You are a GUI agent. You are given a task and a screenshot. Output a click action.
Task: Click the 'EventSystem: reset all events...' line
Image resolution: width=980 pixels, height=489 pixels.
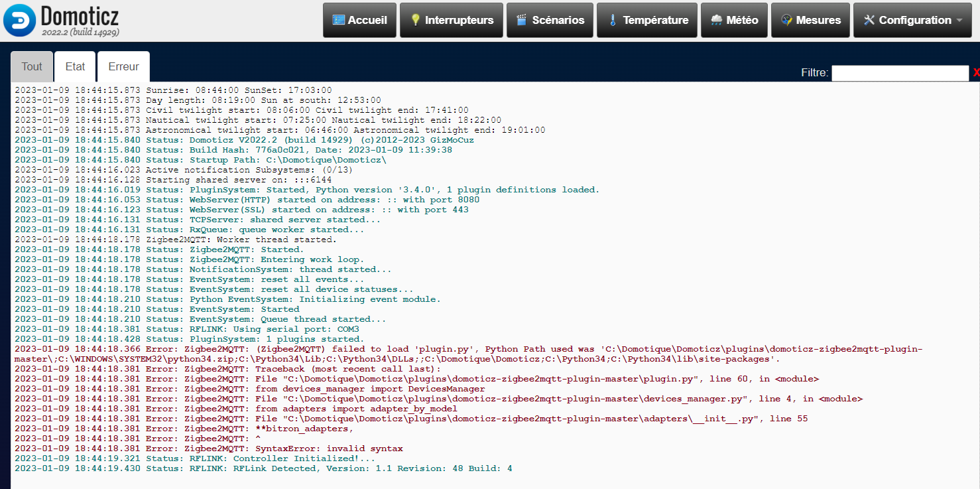point(189,279)
